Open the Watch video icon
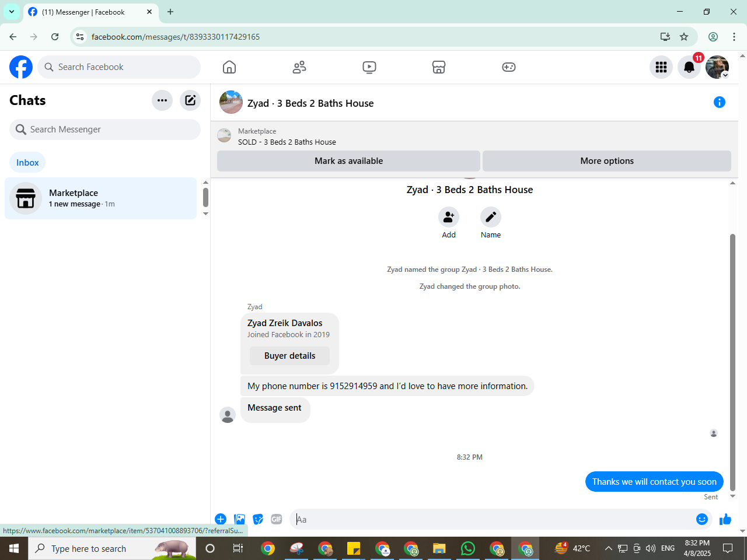Screen dimensions: 747x560 (x=369, y=67)
